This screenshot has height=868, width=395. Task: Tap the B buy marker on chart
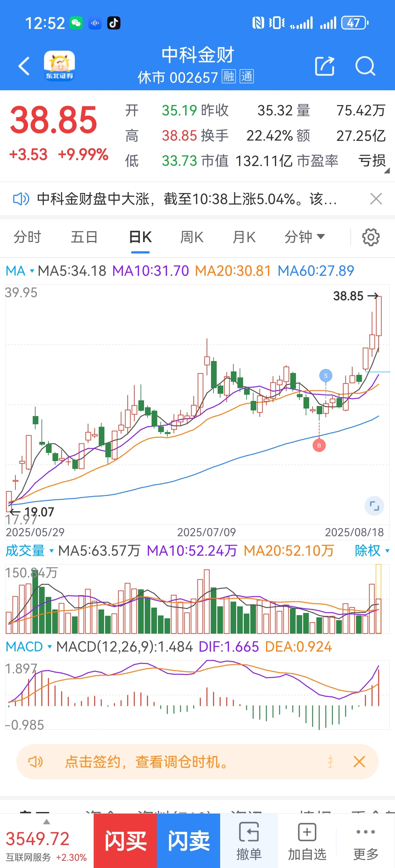[319, 445]
